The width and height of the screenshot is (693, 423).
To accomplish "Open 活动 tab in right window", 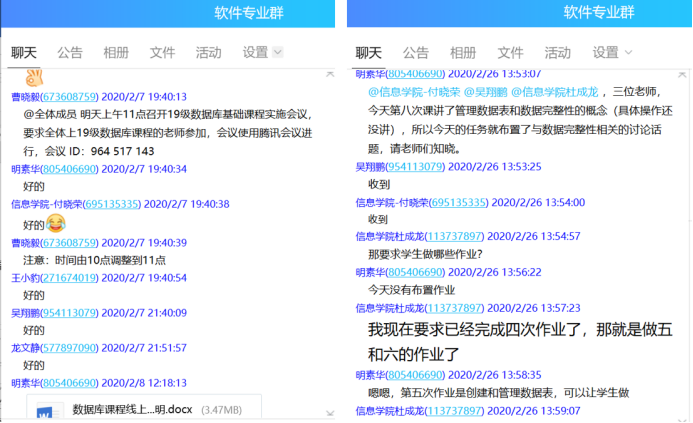I will pos(557,53).
